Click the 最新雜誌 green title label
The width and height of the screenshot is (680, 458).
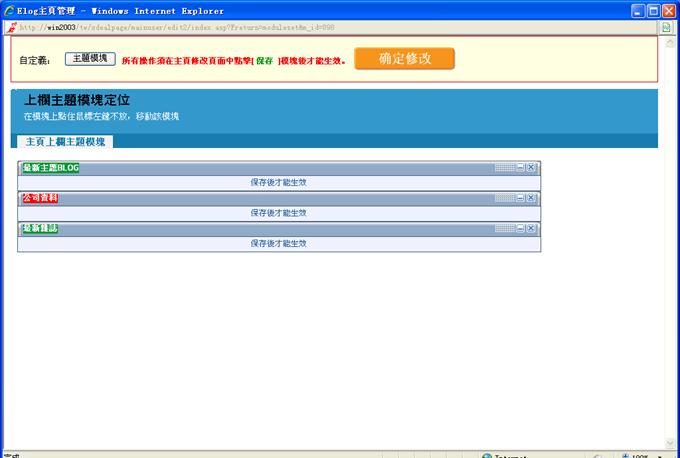point(40,229)
